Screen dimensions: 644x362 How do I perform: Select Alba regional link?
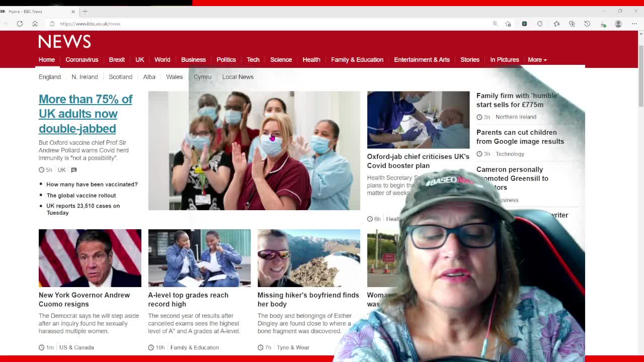coord(149,77)
